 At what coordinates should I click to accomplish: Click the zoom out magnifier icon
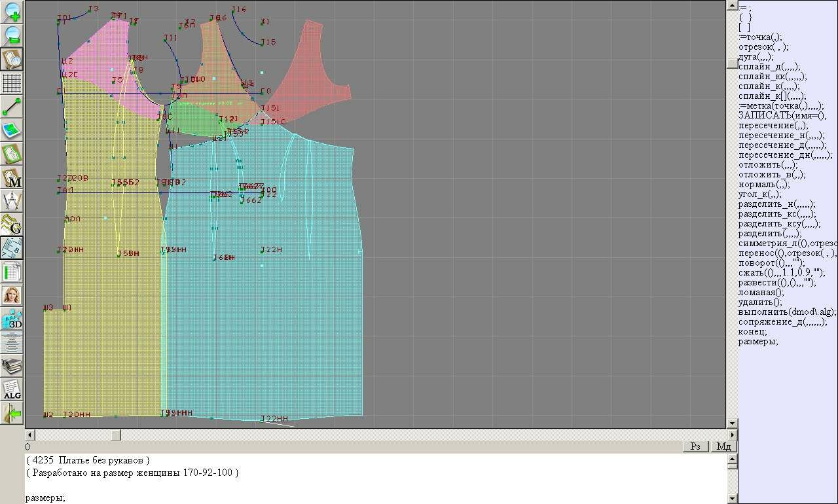click(12, 35)
